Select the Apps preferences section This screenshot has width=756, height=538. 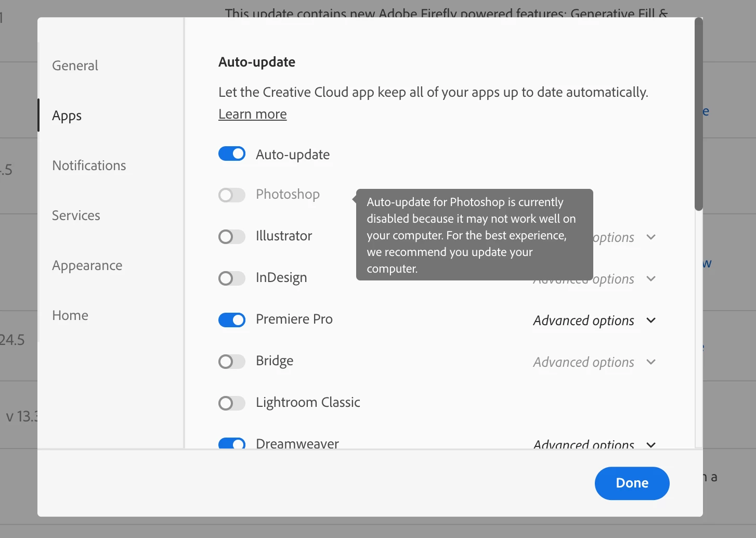[67, 116]
